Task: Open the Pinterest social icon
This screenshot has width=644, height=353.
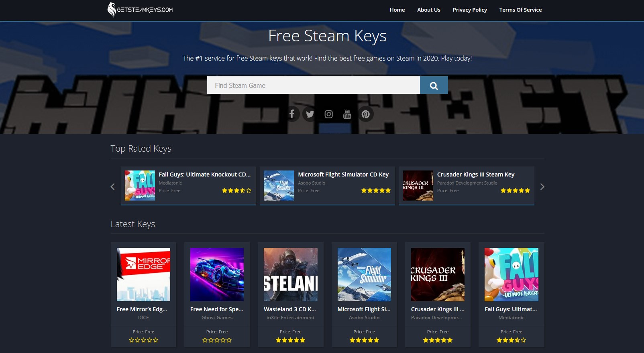Action: tap(365, 114)
